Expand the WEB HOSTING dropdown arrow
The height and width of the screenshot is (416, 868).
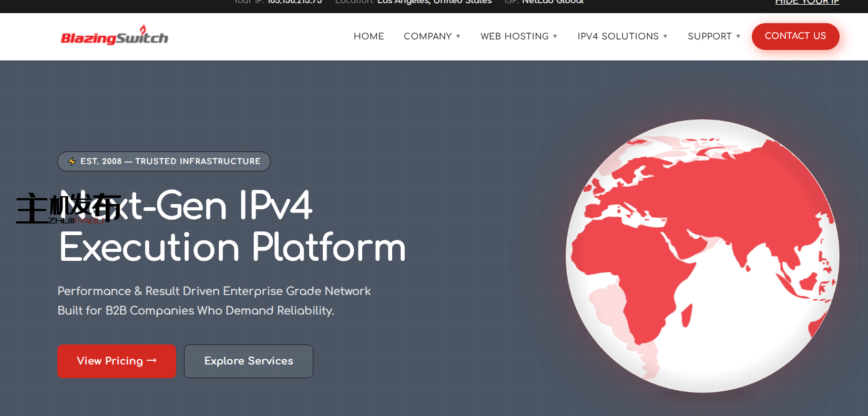pyautogui.click(x=555, y=36)
